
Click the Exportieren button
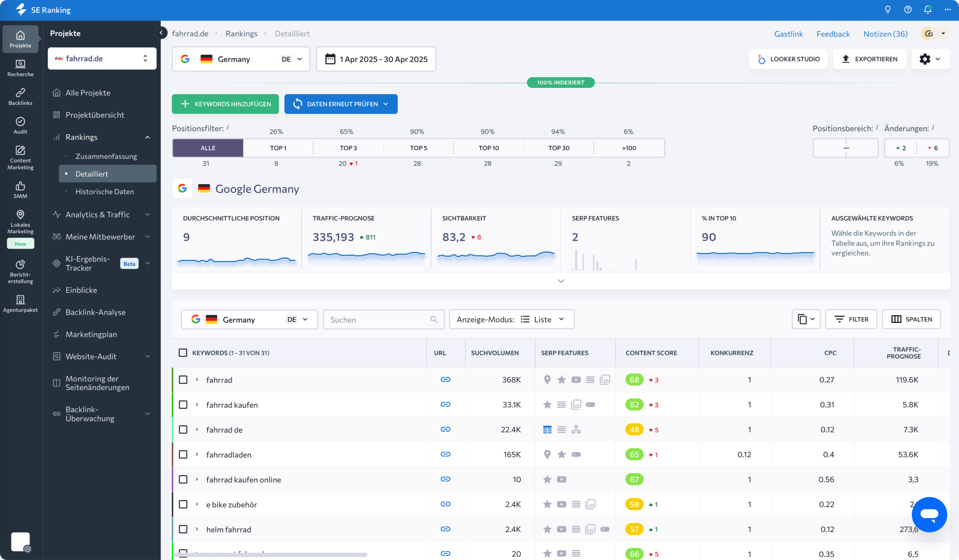pos(869,59)
